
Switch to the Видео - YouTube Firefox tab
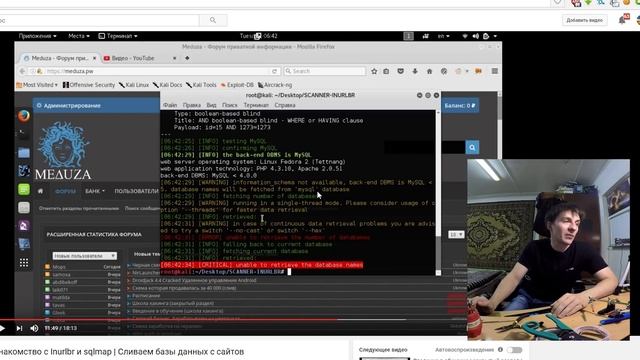click(133, 58)
